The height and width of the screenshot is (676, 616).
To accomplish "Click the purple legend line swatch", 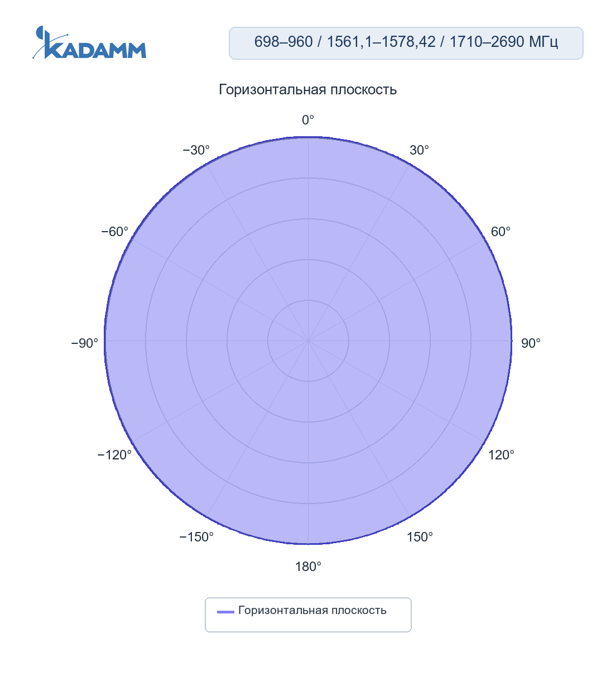I will [x=225, y=612].
